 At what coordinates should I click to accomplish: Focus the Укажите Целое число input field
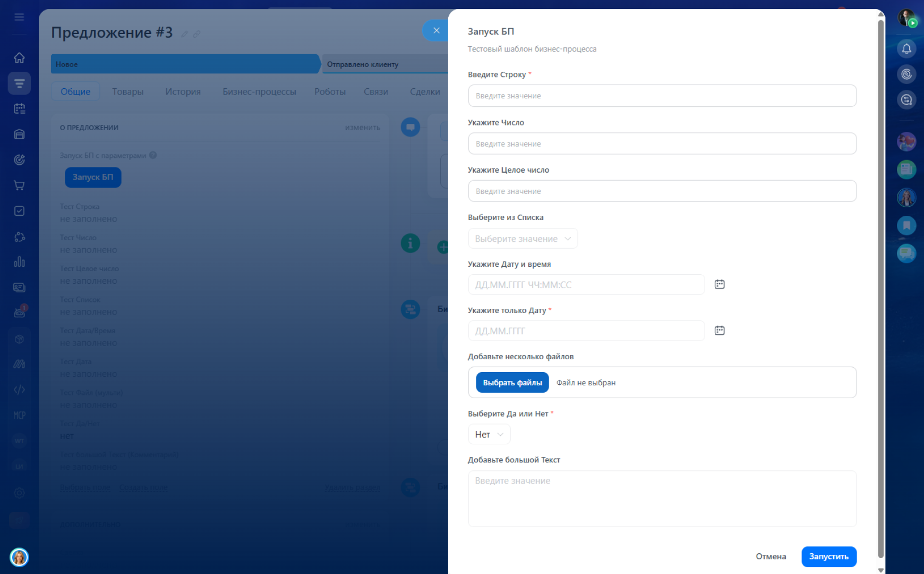tap(662, 191)
